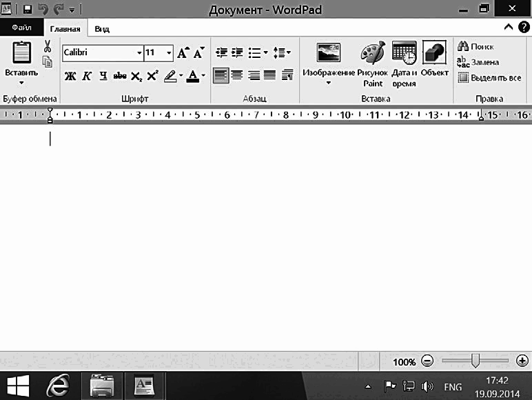Open WordPad help
The width and height of the screenshot is (532, 400).
pyautogui.click(x=524, y=27)
